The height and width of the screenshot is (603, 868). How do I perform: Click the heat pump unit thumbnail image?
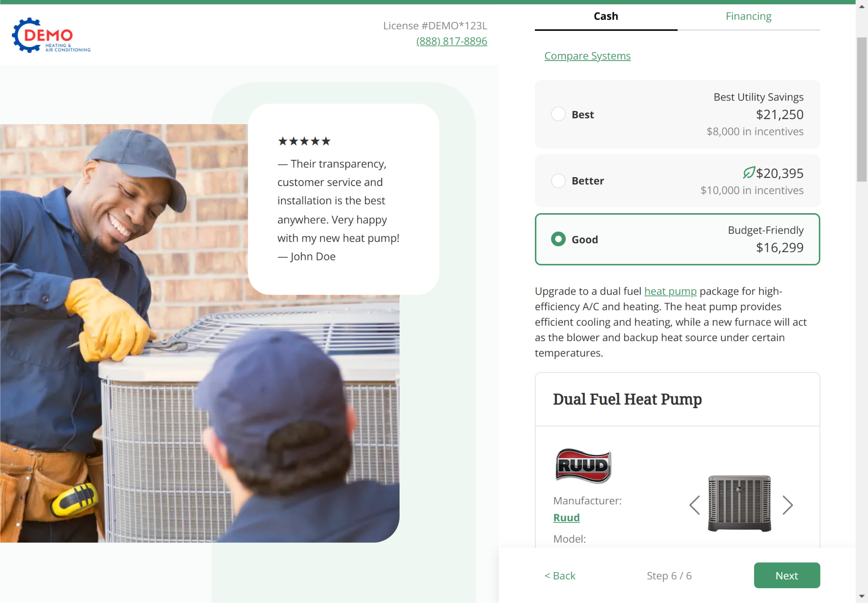pyautogui.click(x=740, y=503)
